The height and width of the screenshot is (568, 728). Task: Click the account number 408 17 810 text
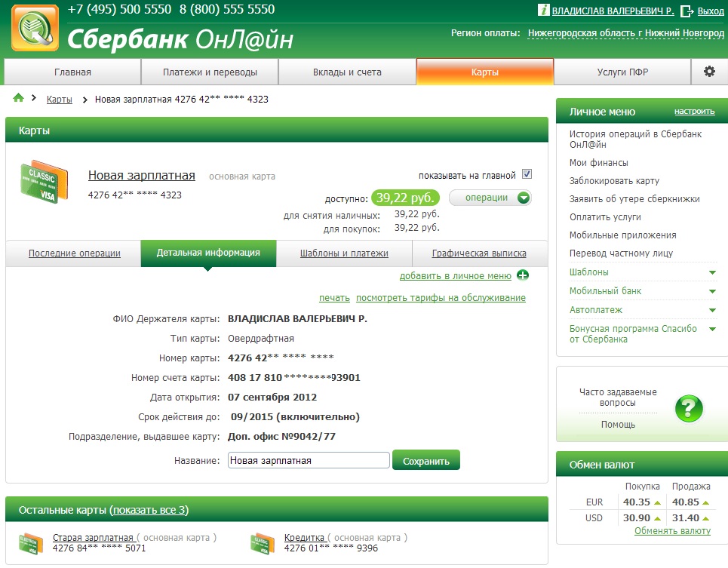click(x=294, y=378)
